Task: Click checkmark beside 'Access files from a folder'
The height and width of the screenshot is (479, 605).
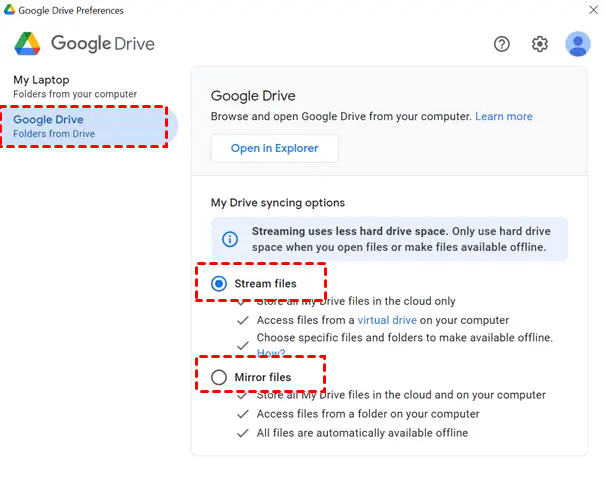Action: pyautogui.click(x=242, y=414)
